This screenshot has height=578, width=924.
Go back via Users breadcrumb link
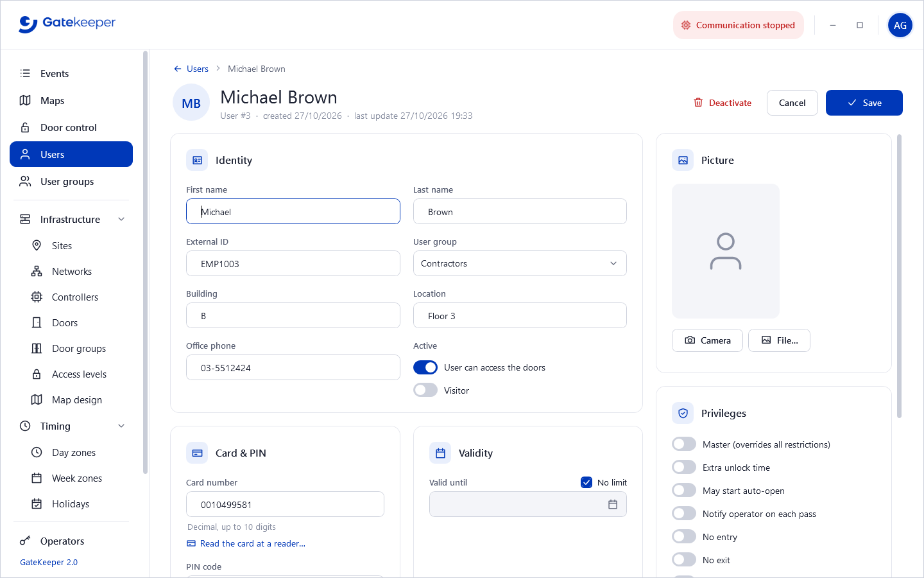[x=191, y=69]
